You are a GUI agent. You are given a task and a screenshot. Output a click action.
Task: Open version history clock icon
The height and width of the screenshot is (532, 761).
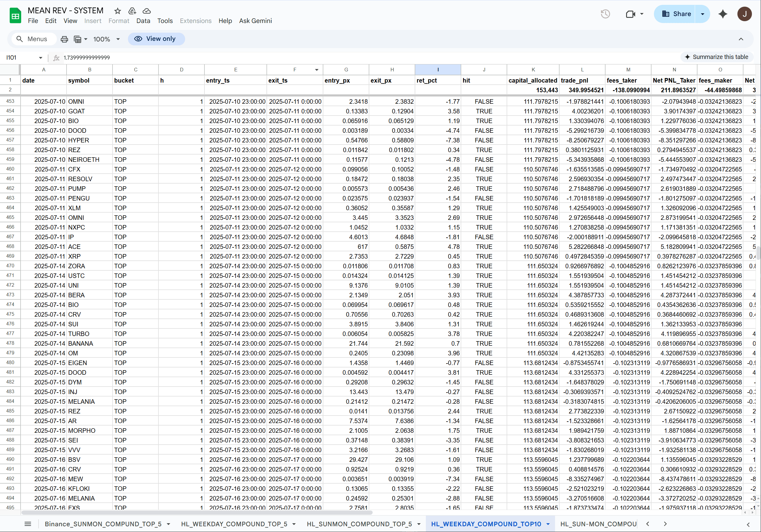click(x=605, y=14)
